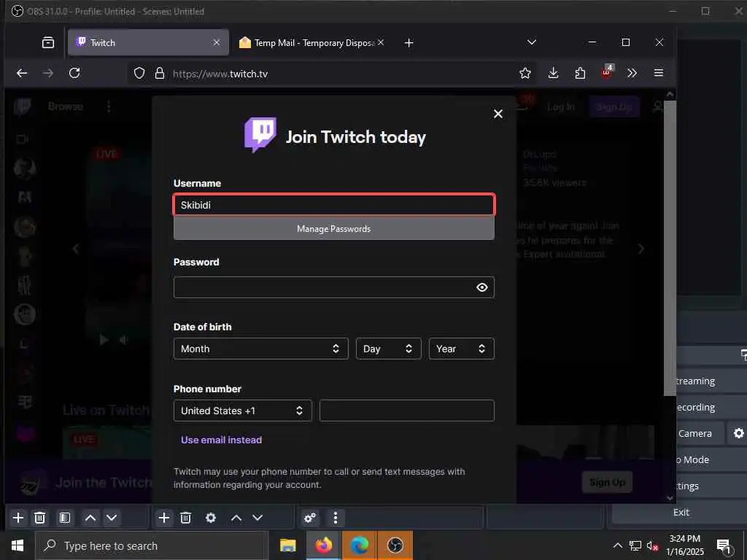This screenshot has width=747, height=560.
Task: Switch to the Twitch tab
Action: 148,42
